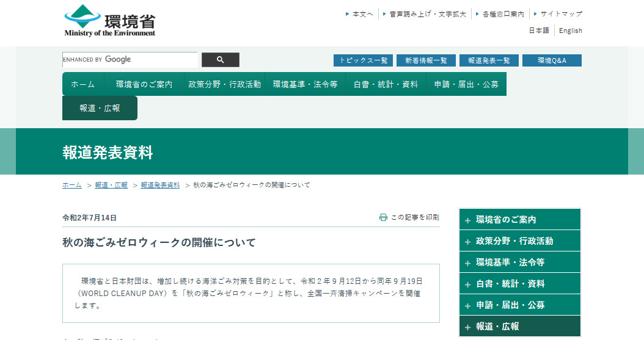Click the トピックス一覧 button
Viewport: 644px width, 340px height.
click(x=363, y=60)
